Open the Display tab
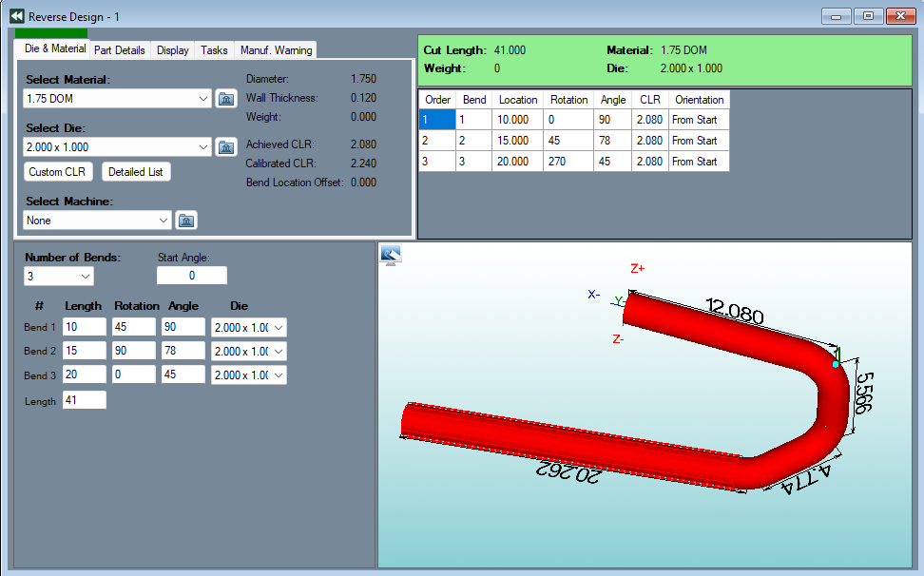Screen dimensions: 924x576 (173, 50)
